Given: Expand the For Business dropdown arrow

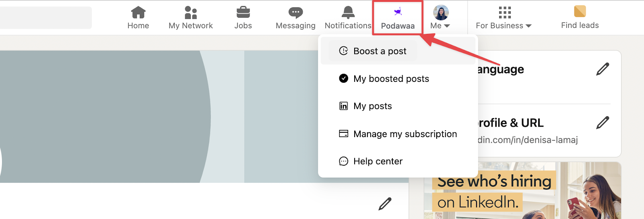Looking at the screenshot, I should pos(528,26).
